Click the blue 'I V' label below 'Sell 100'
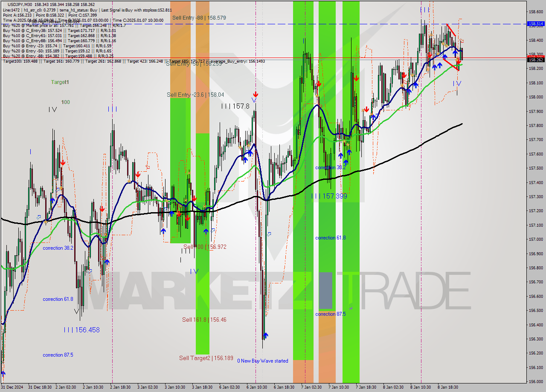The width and height of the screenshot is (546, 392). point(194,271)
